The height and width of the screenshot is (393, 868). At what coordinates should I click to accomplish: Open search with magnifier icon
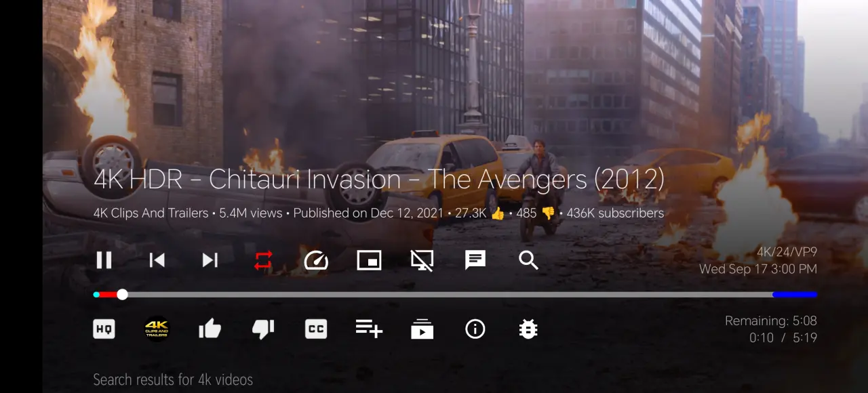(528, 260)
